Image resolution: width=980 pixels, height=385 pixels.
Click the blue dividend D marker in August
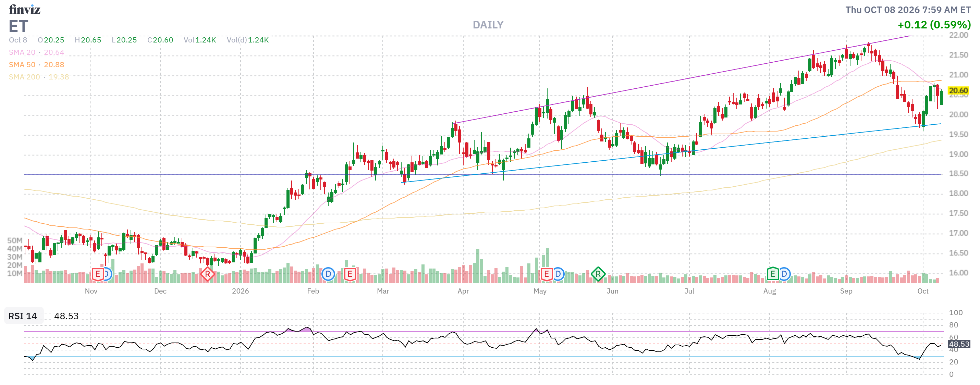[x=784, y=274]
